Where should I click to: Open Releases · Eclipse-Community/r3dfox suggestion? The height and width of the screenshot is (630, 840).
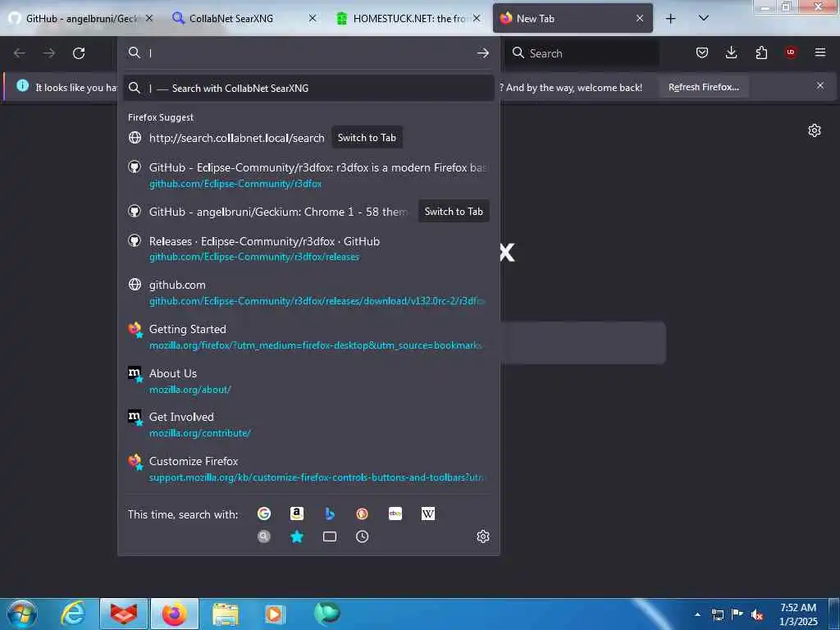pyautogui.click(x=308, y=249)
